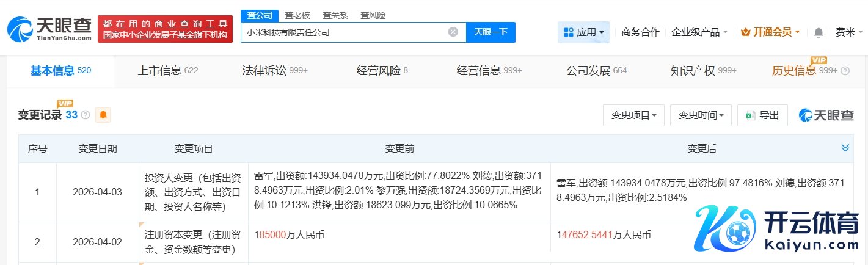Viewport: 868px width, 265px height.
Task: Open the 商务合作 link
Action: point(640,32)
